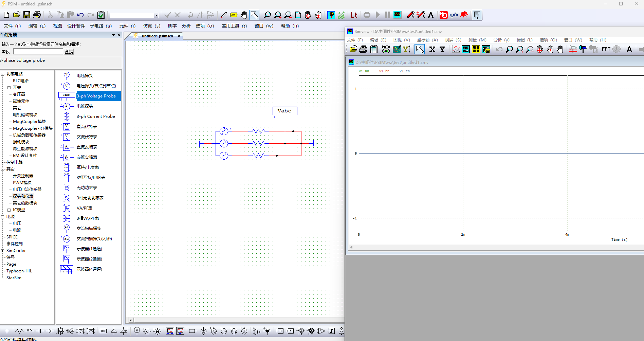Select 3-ph Current Probe element

[x=96, y=116]
